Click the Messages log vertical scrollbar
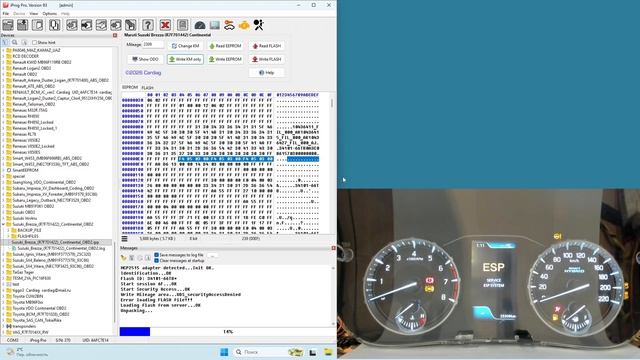Viewport: 640px width, 360px height. [x=333, y=295]
